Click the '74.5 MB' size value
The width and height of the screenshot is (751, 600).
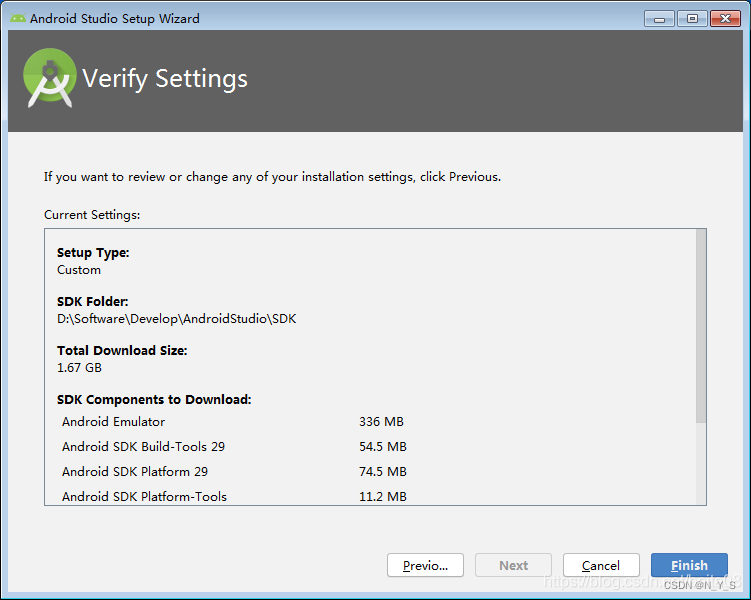pyautogui.click(x=383, y=471)
